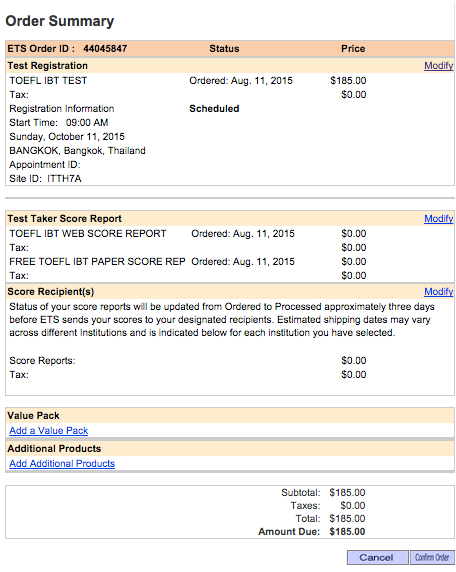Select the ETS Order ID number 44045847

[105, 49]
